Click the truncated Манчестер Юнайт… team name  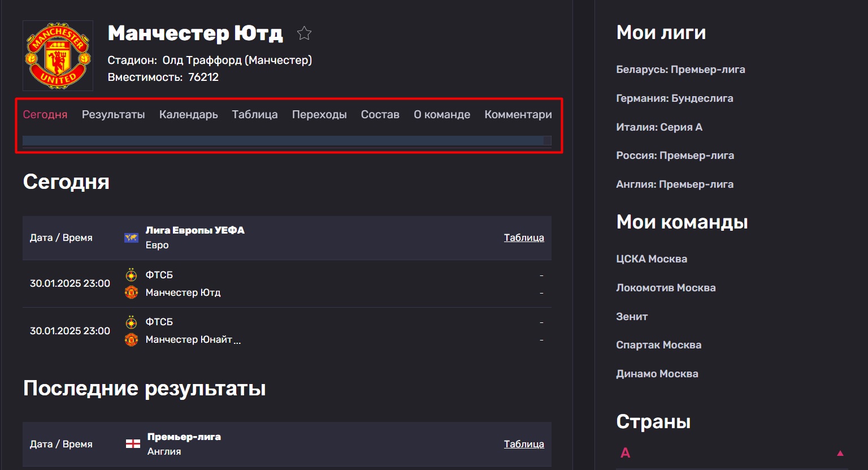click(x=193, y=339)
